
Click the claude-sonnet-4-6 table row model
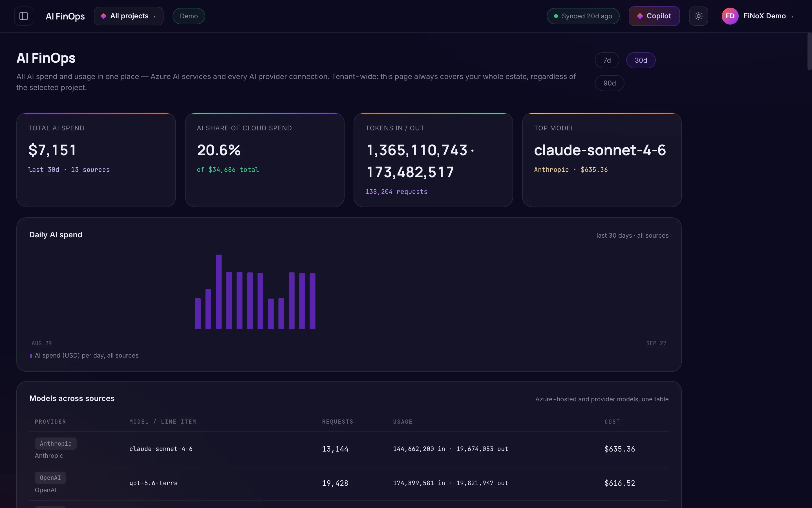(x=161, y=449)
